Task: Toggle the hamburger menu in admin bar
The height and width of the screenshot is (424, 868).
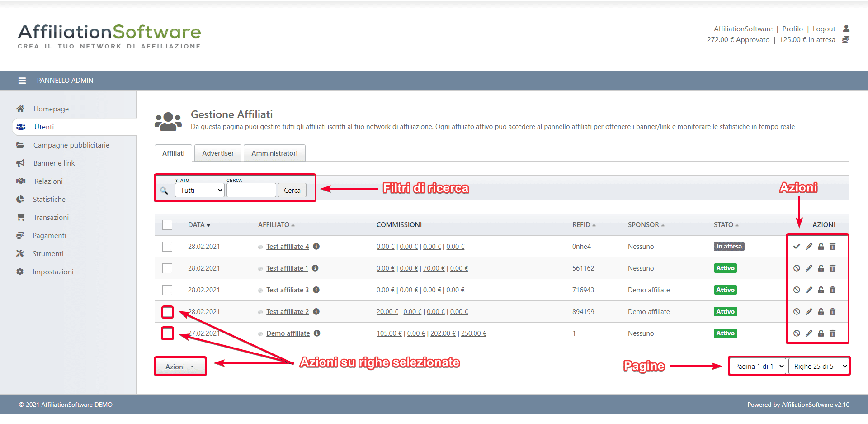Action: (x=22, y=81)
